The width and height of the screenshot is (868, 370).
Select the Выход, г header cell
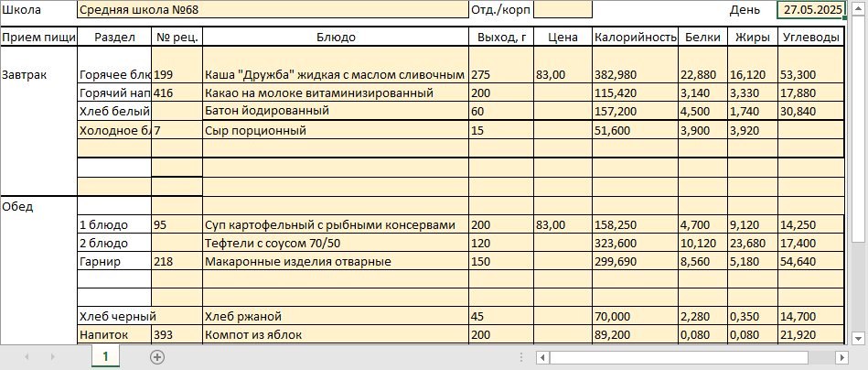501,38
